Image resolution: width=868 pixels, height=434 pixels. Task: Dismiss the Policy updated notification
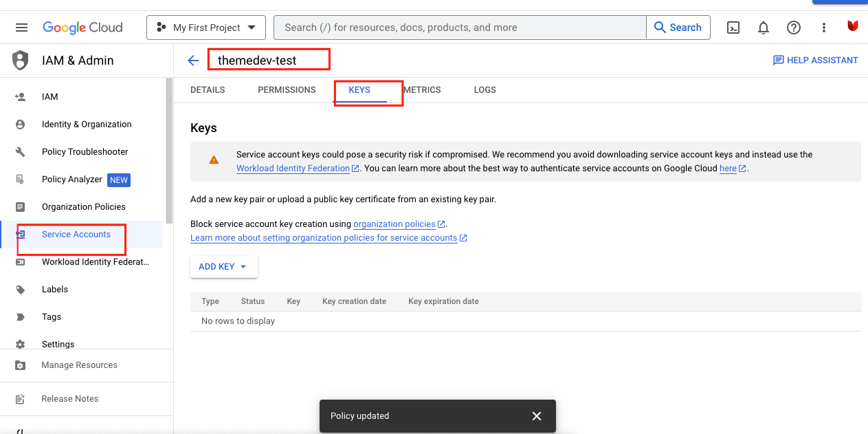pos(537,416)
